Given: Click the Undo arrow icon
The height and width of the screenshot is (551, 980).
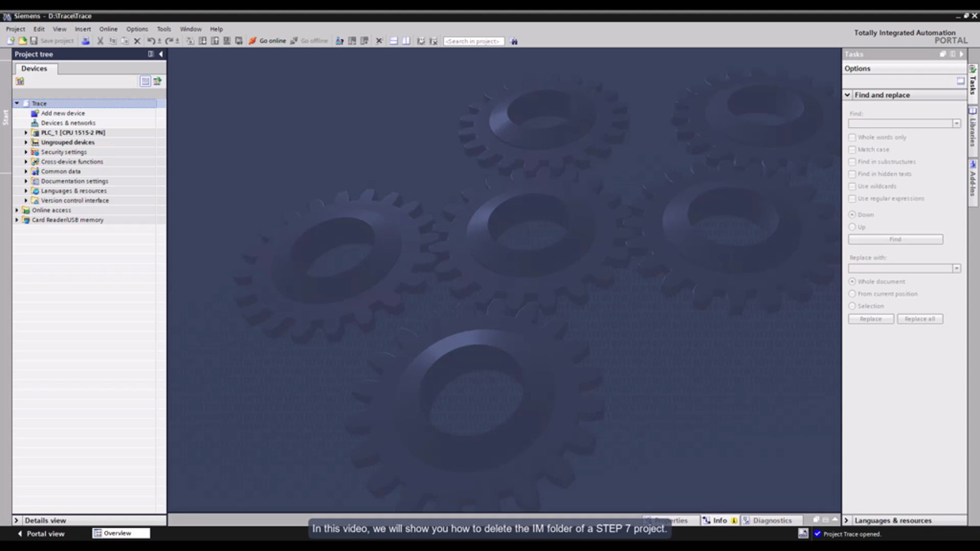Looking at the screenshot, I should coord(151,41).
